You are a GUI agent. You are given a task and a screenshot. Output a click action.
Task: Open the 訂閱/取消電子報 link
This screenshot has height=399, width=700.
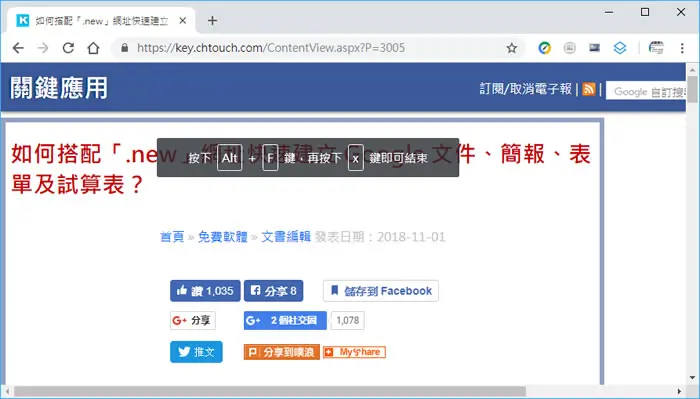click(x=525, y=89)
